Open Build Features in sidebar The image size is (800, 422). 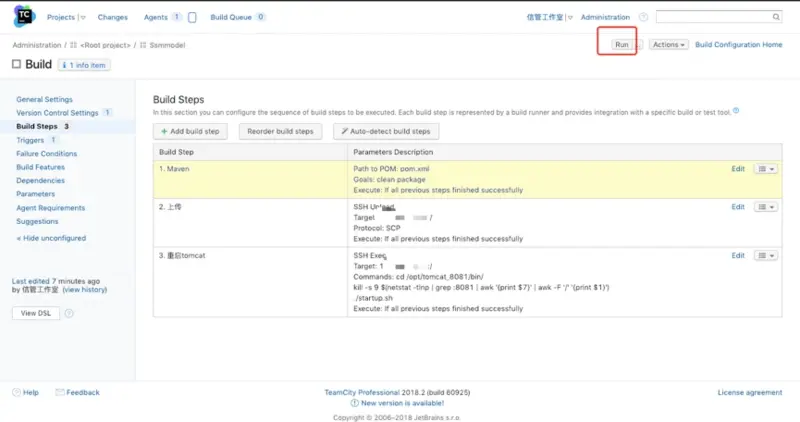tap(40, 167)
